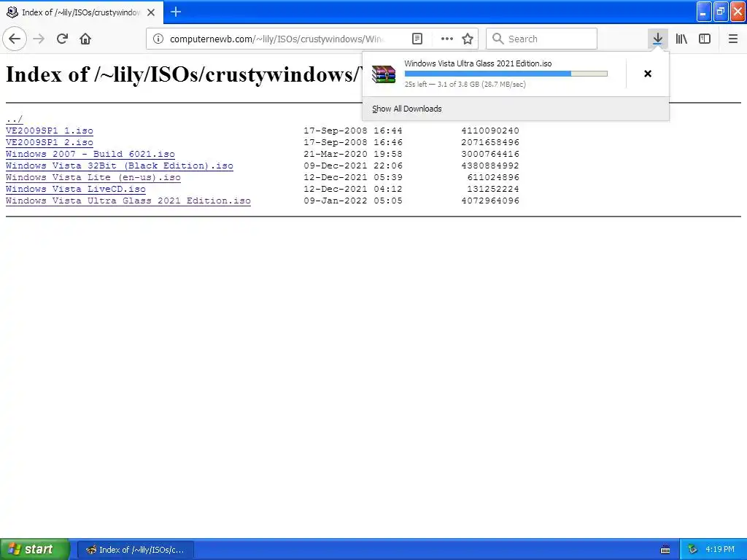The height and width of the screenshot is (560, 747).
Task: Click the download progress bar
Action: coord(506,74)
